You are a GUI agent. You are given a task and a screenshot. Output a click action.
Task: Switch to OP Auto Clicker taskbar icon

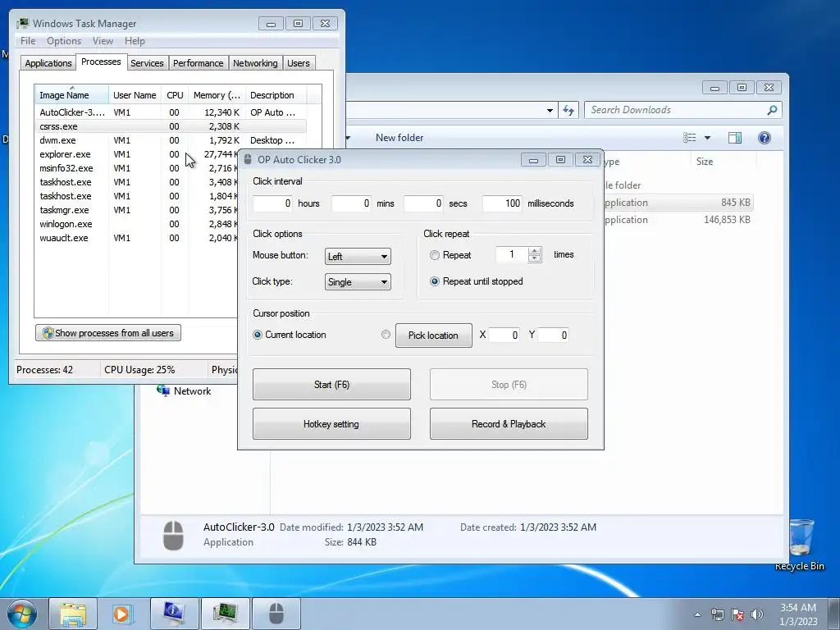tap(276, 614)
